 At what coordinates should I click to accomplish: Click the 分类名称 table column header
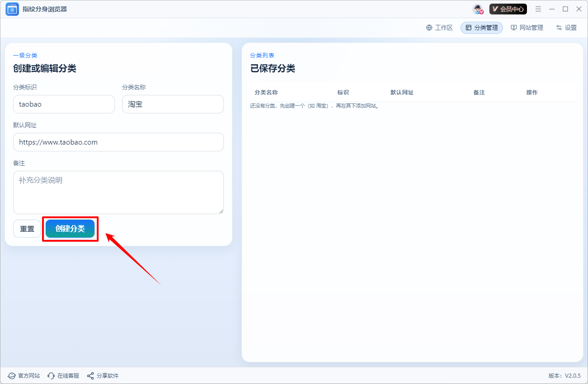coord(266,93)
